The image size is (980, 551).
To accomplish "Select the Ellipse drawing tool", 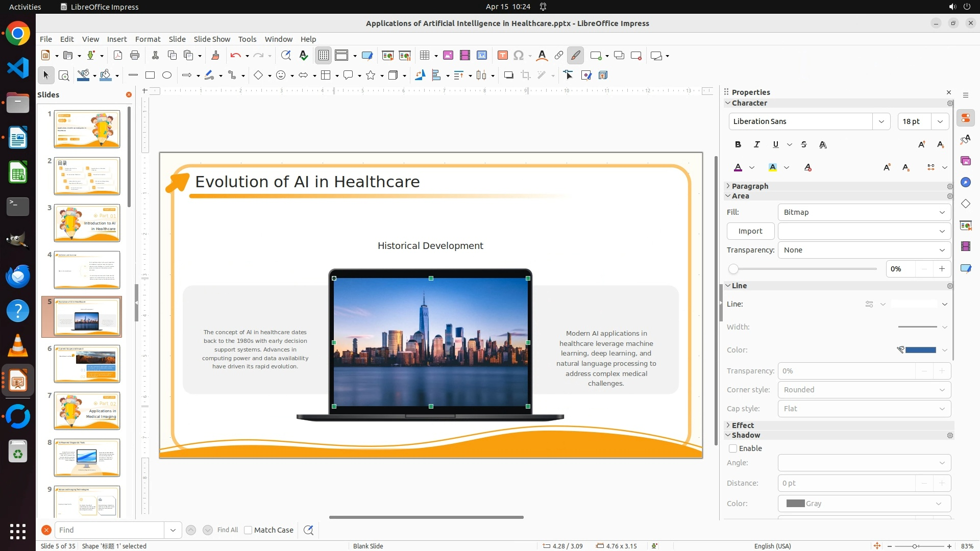I will 167,76.
